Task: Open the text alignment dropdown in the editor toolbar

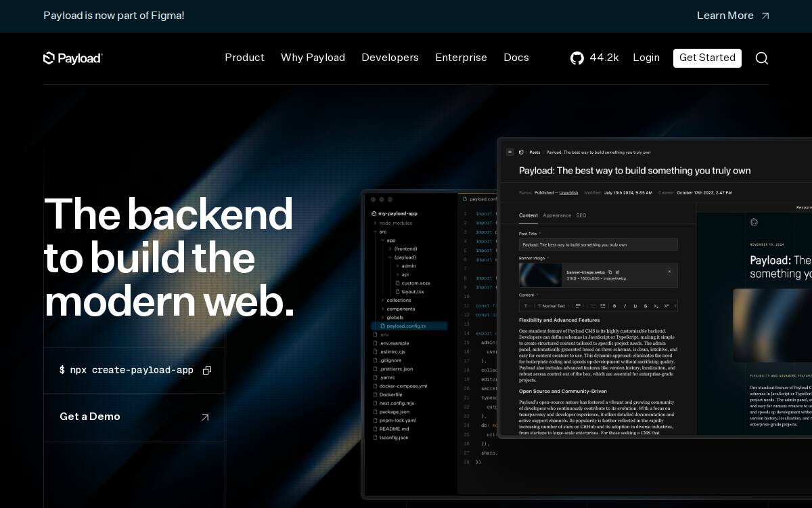Action: click(580, 306)
